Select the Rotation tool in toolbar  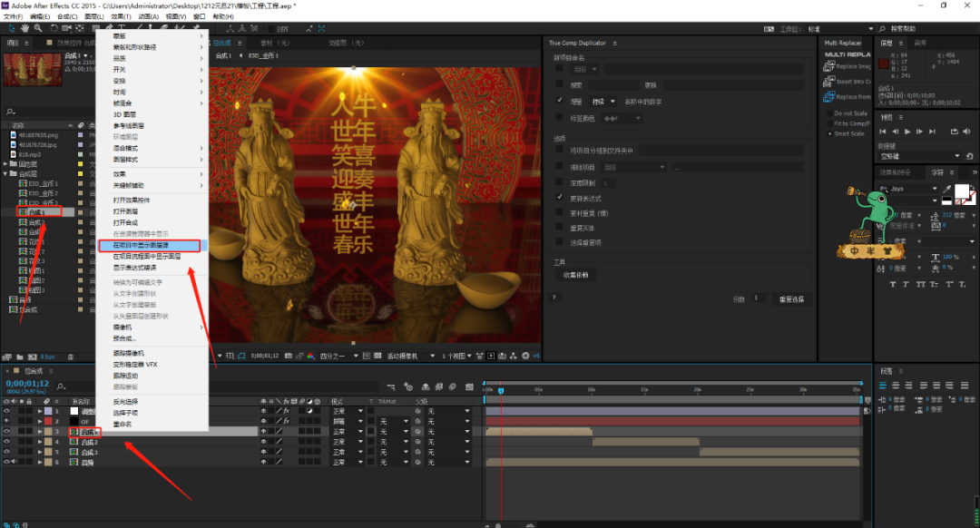click(54, 28)
